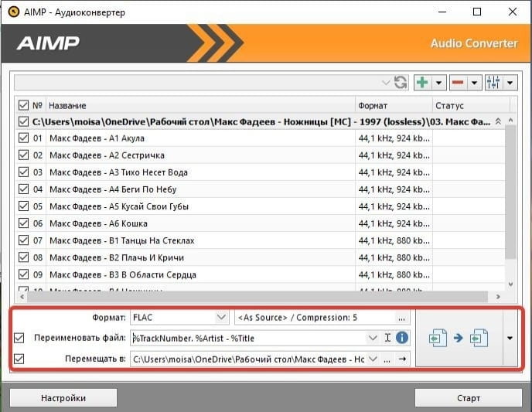
Task: Click the Старт button
Action: point(469,398)
